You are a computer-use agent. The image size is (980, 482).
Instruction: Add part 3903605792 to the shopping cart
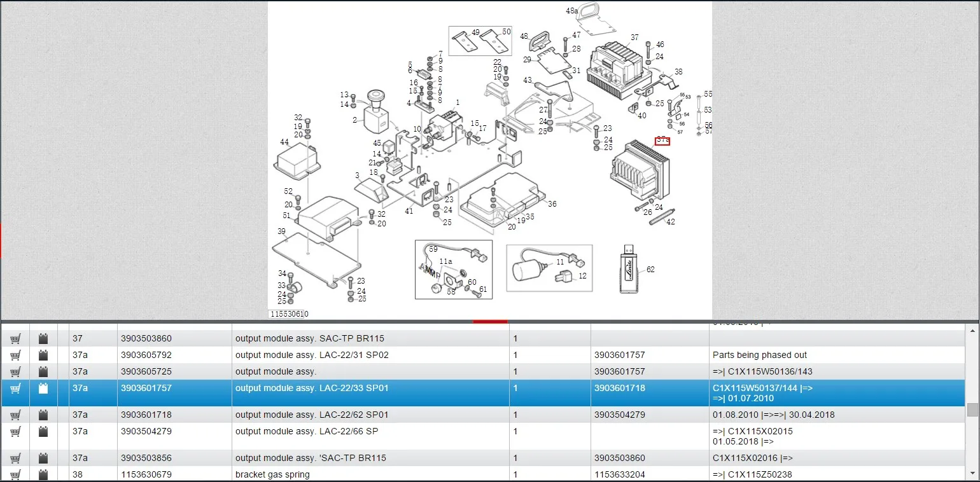tap(15, 355)
